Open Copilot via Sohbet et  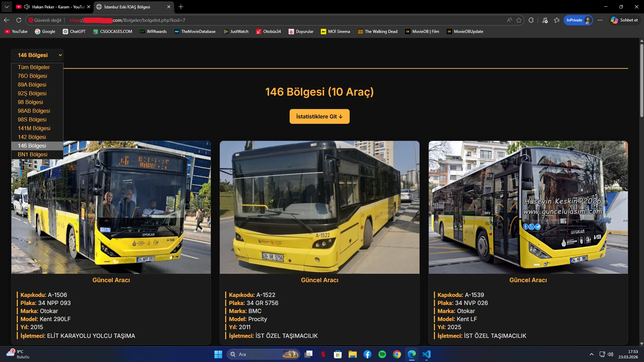click(624, 20)
